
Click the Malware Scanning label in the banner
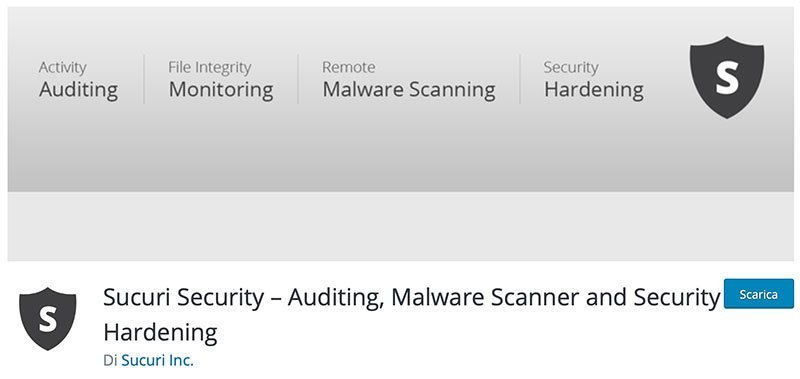pos(409,90)
